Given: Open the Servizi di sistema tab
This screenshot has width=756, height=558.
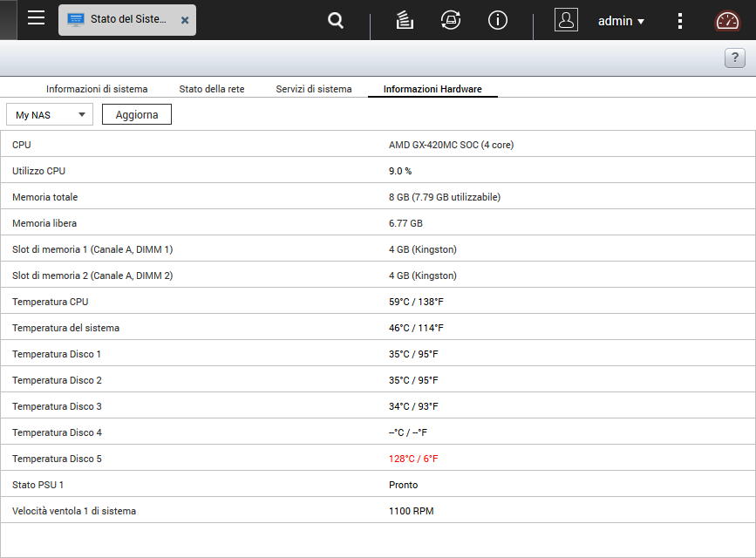Looking at the screenshot, I should click(314, 89).
